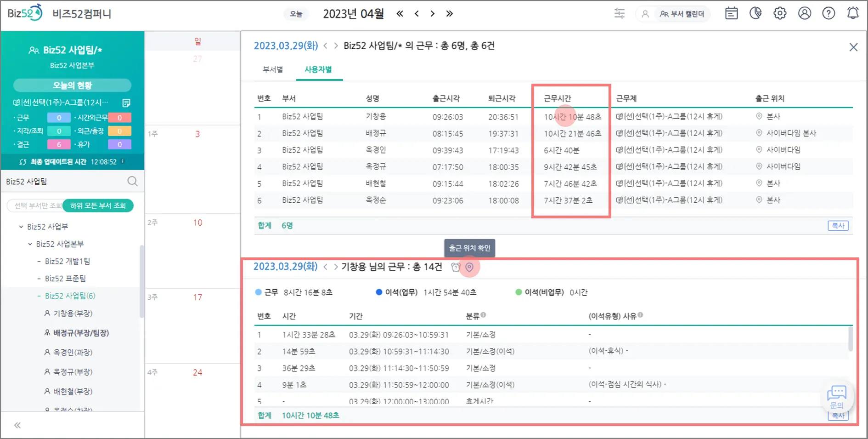Go to next month in header
This screenshot has width=868, height=439.
pos(433,14)
